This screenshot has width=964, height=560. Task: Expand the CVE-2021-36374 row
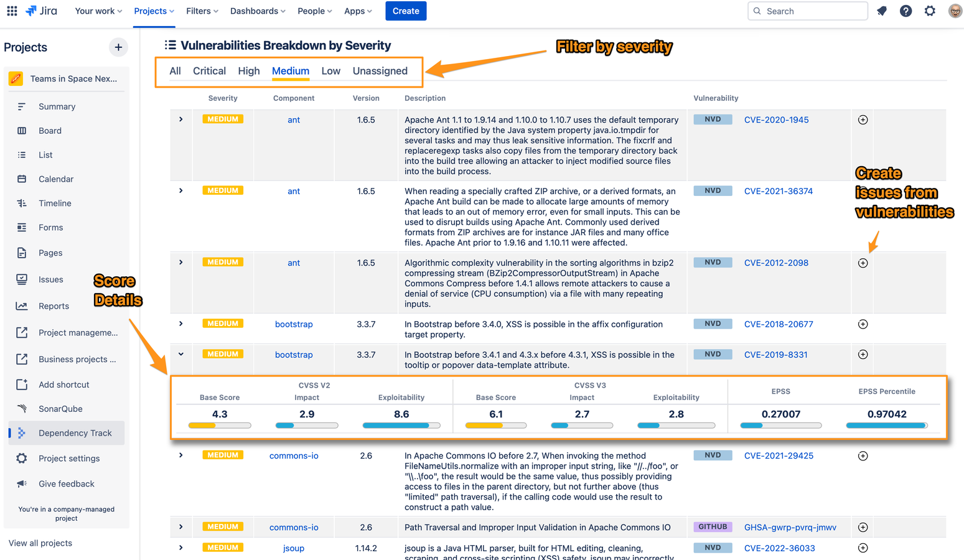tap(181, 191)
